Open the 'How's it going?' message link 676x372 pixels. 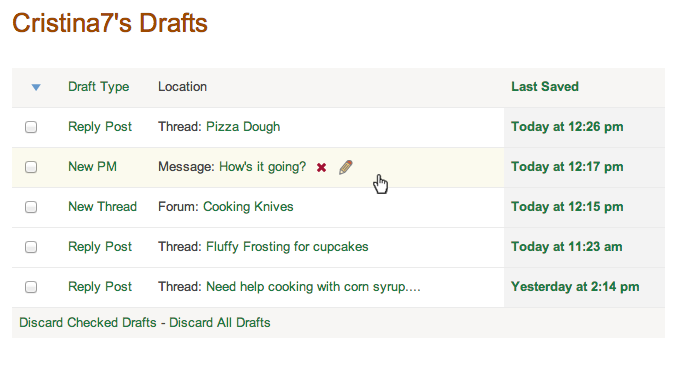pyautogui.click(x=263, y=167)
